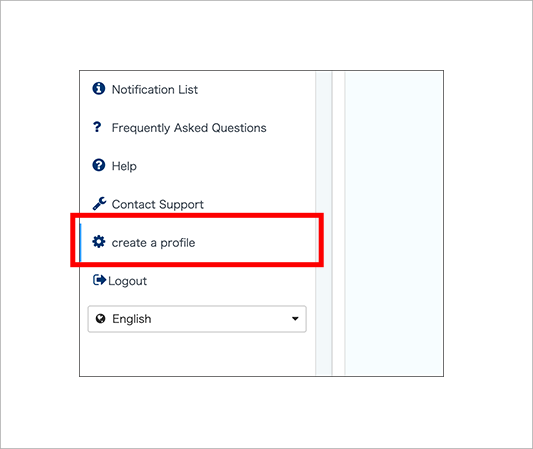Screen dimensions: 533x449
Task: Click the Notification List info icon
Action: coord(99,88)
